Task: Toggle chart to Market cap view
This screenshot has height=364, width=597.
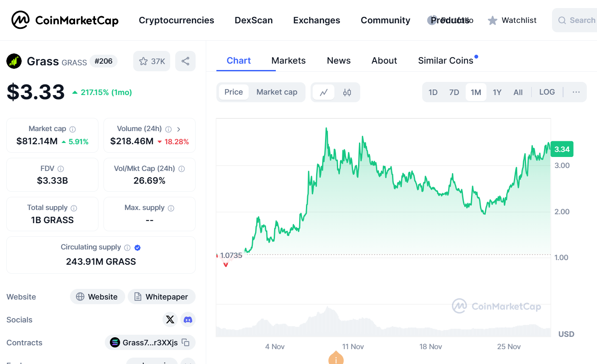Action: (x=277, y=92)
